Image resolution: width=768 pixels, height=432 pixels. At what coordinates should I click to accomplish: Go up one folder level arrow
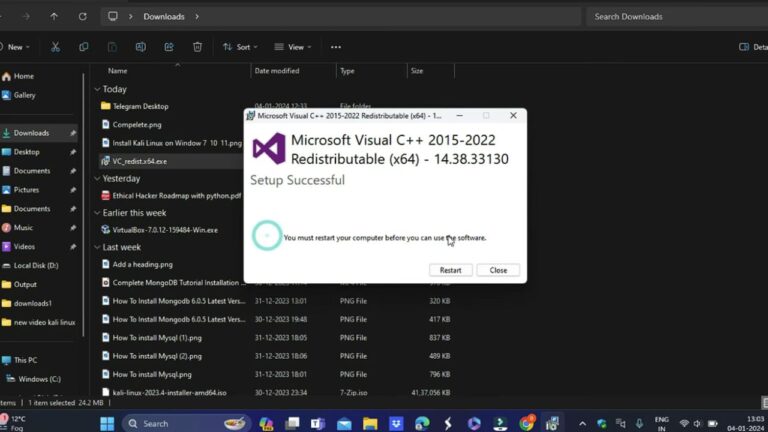(54, 17)
